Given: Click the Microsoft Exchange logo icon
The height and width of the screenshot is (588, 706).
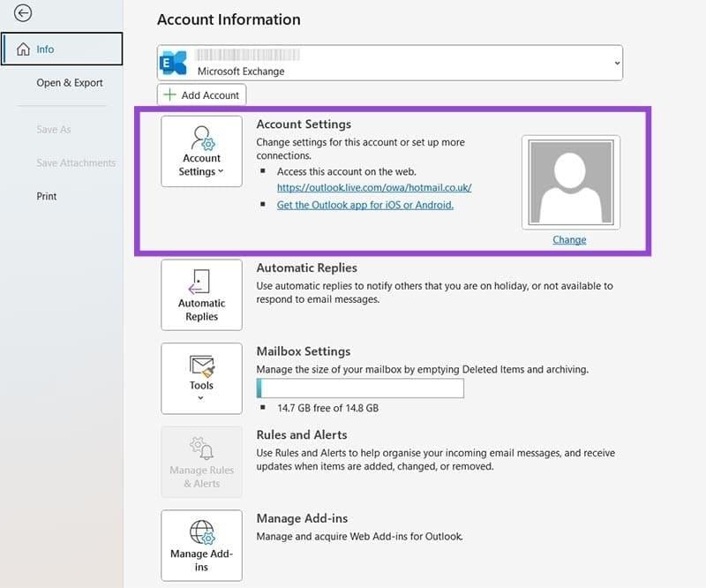Looking at the screenshot, I should pyautogui.click(x=173, y=64).
